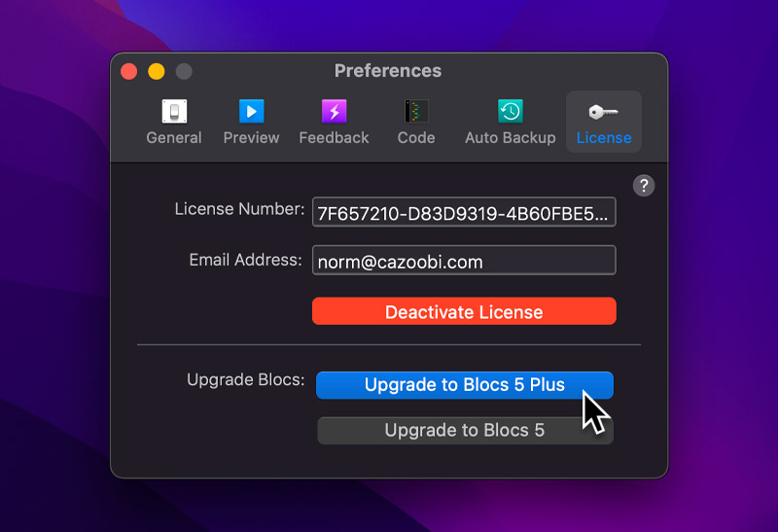This screenshot has height=532, width=778.
Task: Switch to the Feedback preferences tab
Action: coord(334,123)
